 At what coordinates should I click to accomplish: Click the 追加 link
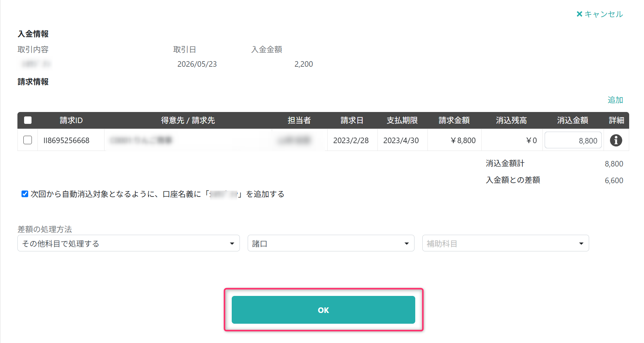pyautogui.click(x=615, y=100)
